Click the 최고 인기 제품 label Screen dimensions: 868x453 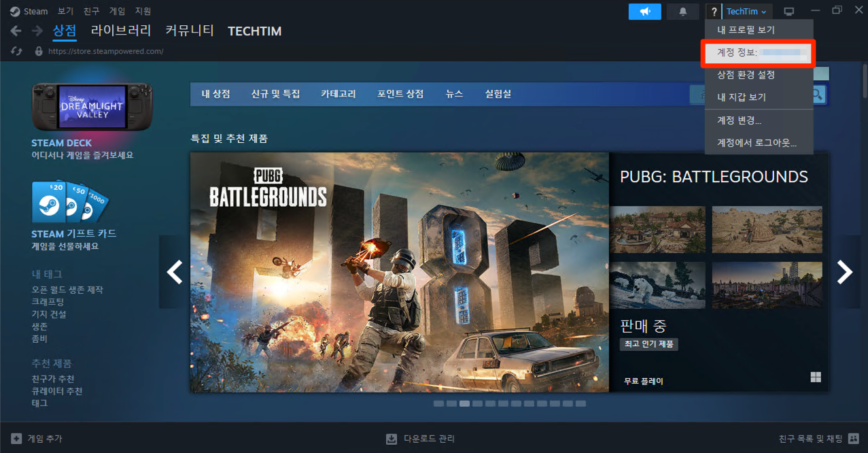(x=648, y=344)
